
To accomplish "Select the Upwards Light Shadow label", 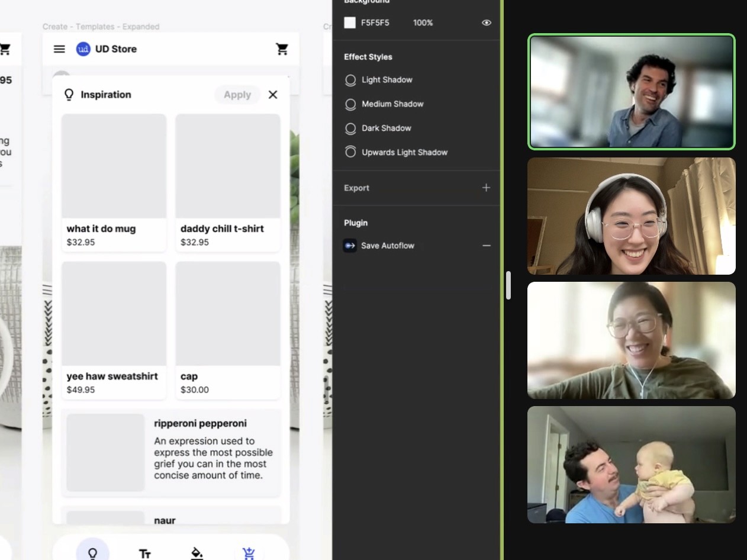I will pyautogui.click(x=404, y=152).
